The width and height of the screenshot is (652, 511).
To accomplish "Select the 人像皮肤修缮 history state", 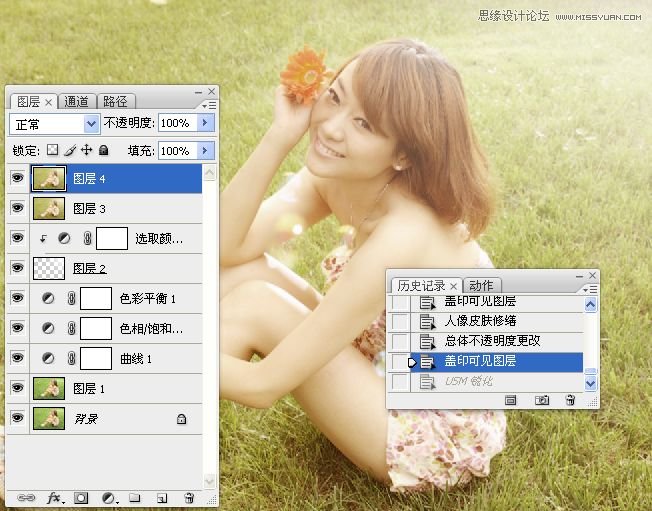I will pos(480,321).
